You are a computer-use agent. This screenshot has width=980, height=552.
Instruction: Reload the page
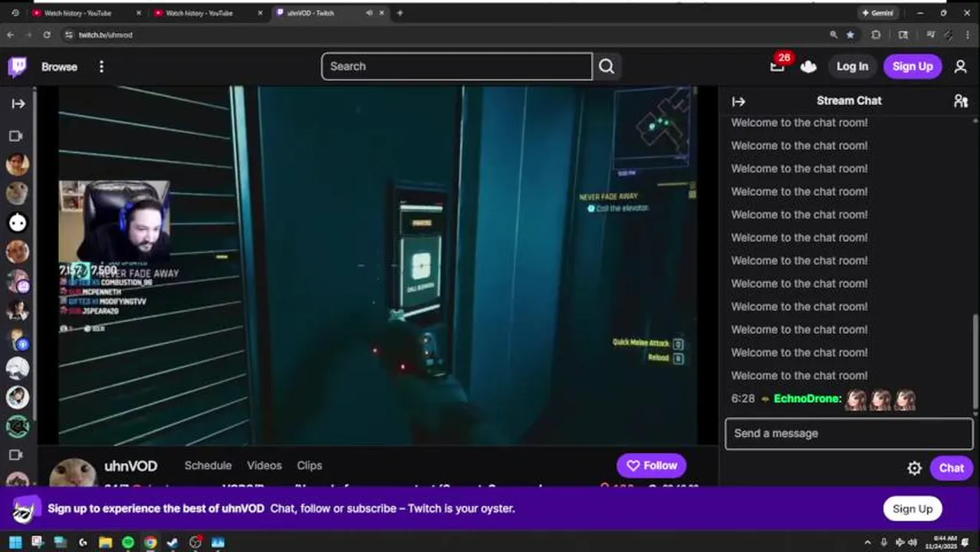click(47, 34)
